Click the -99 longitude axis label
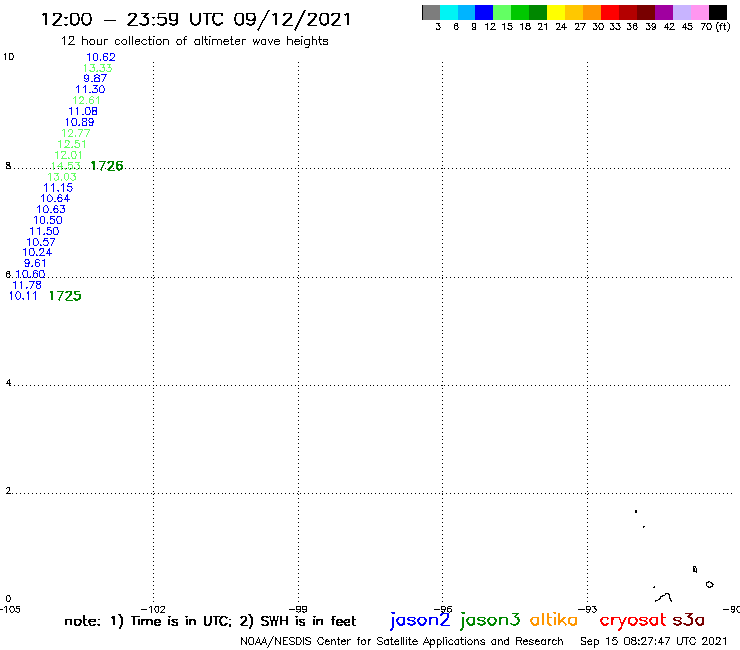This screenshot has width=740, height=650. 298,609
